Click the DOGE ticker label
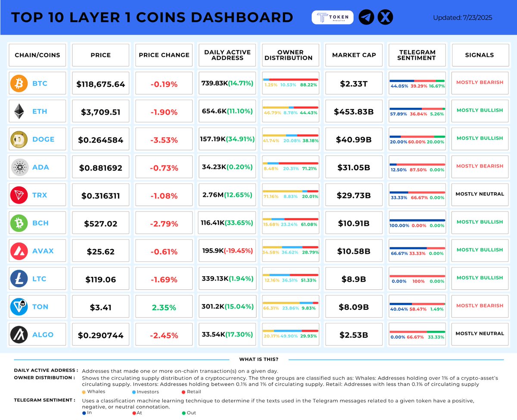 pos(44,139)
